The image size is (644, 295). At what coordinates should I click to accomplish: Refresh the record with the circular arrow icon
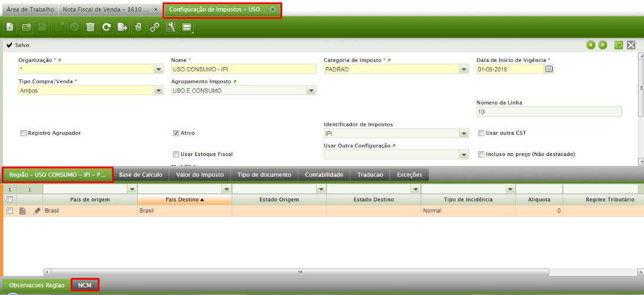106,27
